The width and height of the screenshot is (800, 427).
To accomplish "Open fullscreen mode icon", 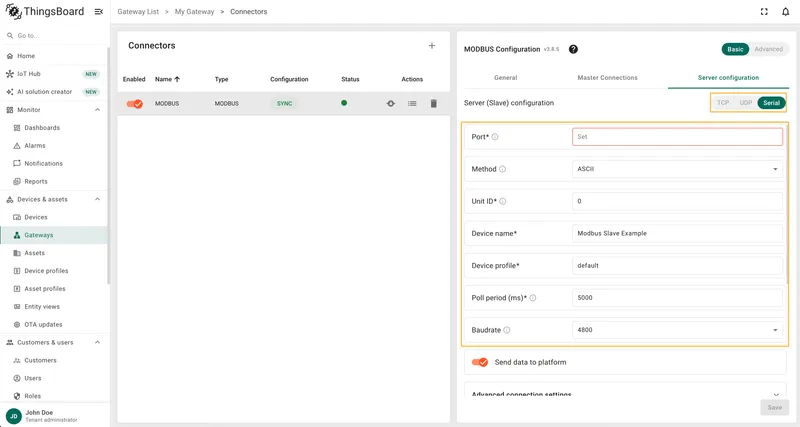I will [x=764, y=12].
